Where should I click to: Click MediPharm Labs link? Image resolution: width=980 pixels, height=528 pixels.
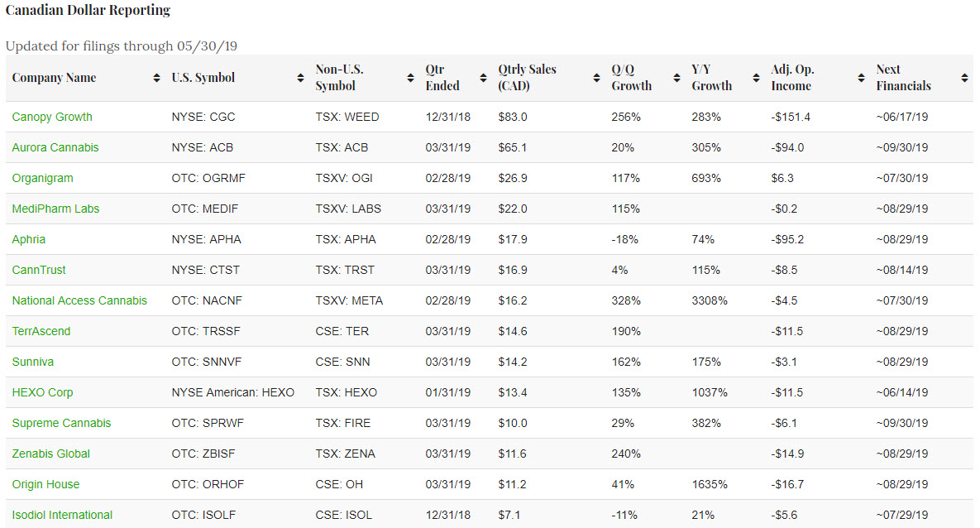55,209
